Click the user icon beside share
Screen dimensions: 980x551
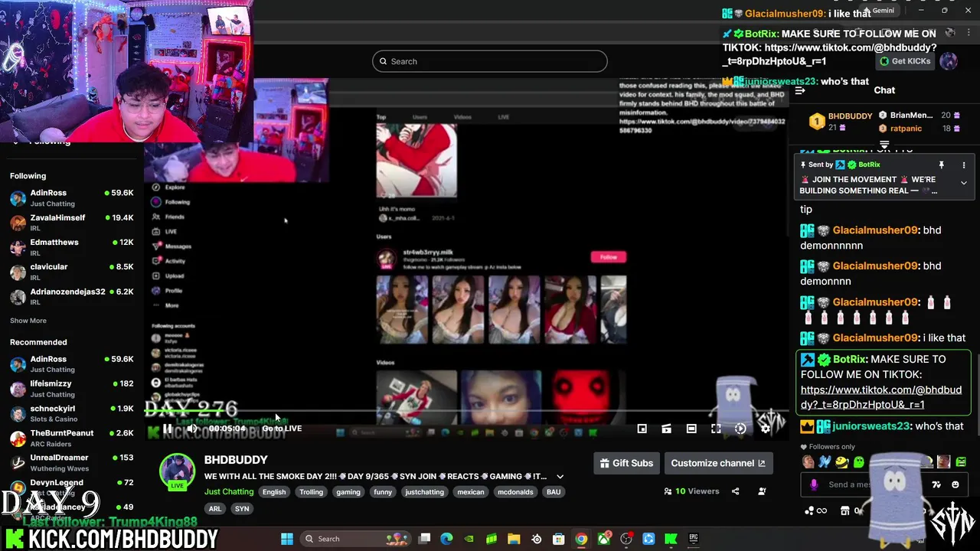pos(762,491)
